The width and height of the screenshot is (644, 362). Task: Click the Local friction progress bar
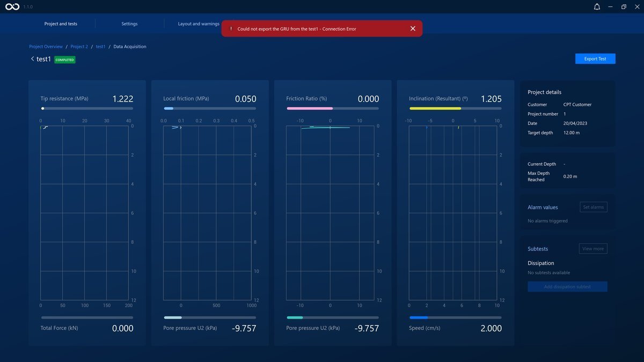210,108
